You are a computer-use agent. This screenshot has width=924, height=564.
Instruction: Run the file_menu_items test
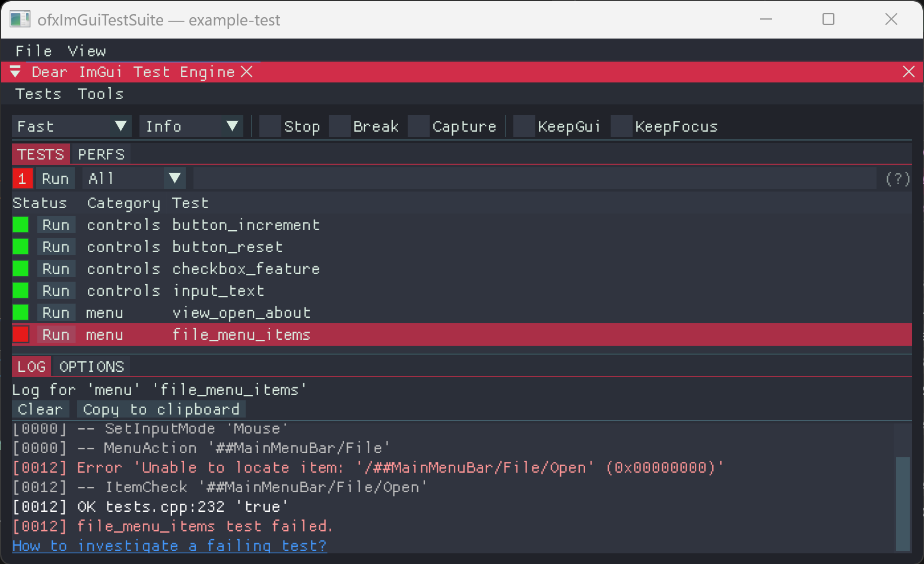coord(56,334)
